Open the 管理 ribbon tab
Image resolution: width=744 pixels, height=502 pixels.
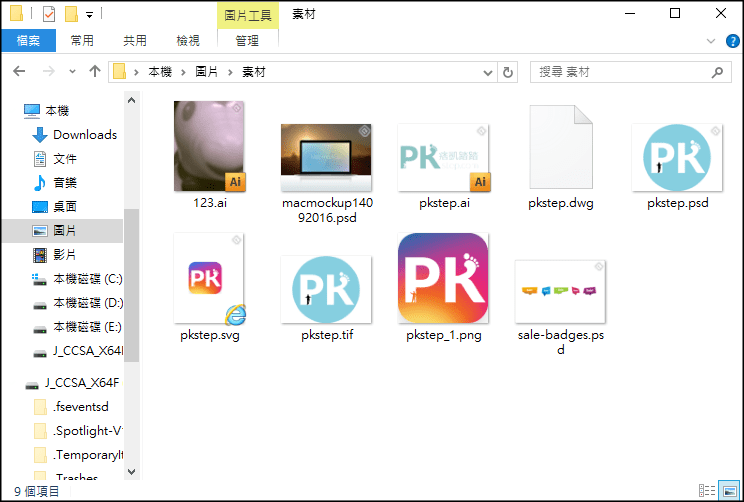(247, 41)
